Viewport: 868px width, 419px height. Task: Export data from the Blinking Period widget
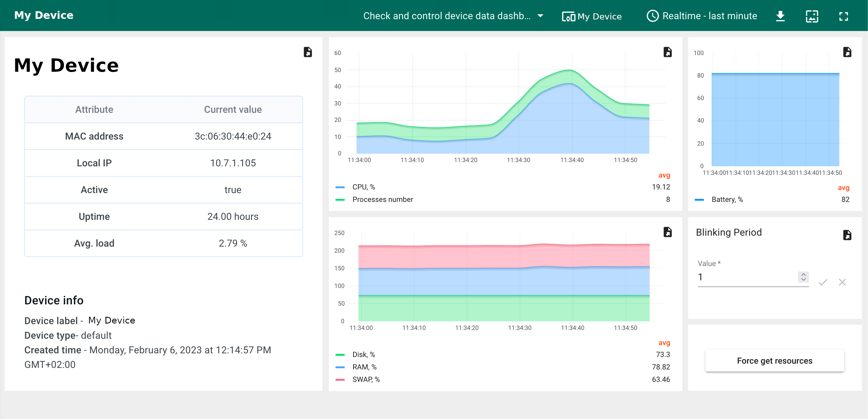tap(847, 235)
